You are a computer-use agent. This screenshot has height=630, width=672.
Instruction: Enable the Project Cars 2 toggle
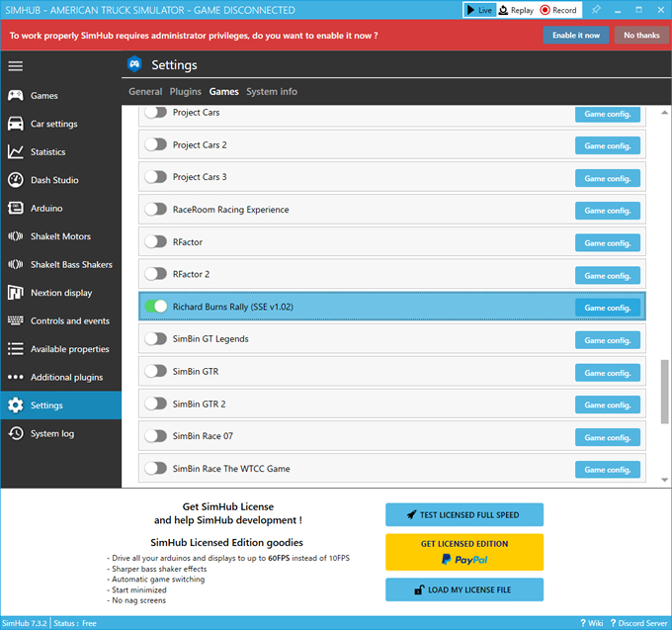point(155,144)
